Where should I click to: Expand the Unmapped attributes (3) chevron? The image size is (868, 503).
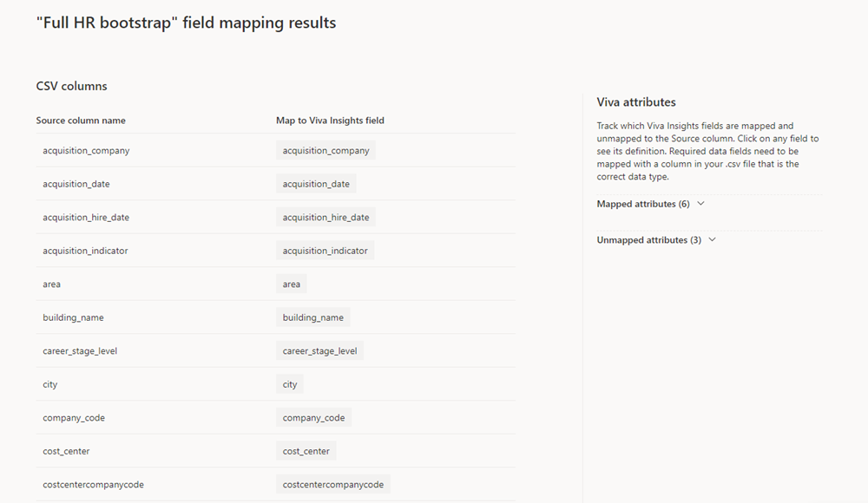pyautogui.click(x=713, y=239)
